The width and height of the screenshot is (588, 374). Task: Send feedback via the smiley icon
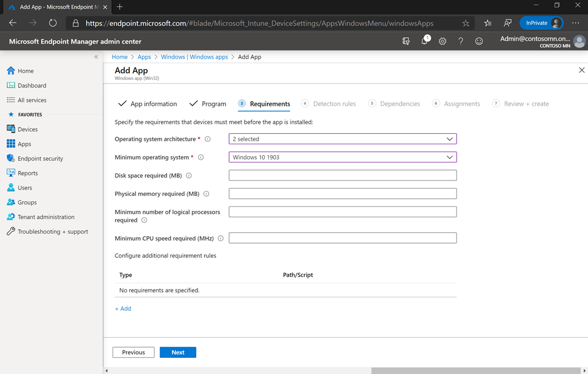(478, 41)
